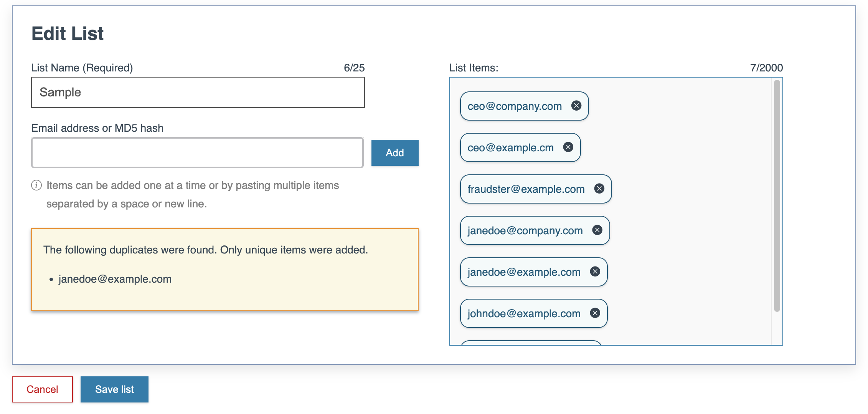Remove janedoe@company.com list item

pos(597,230)
